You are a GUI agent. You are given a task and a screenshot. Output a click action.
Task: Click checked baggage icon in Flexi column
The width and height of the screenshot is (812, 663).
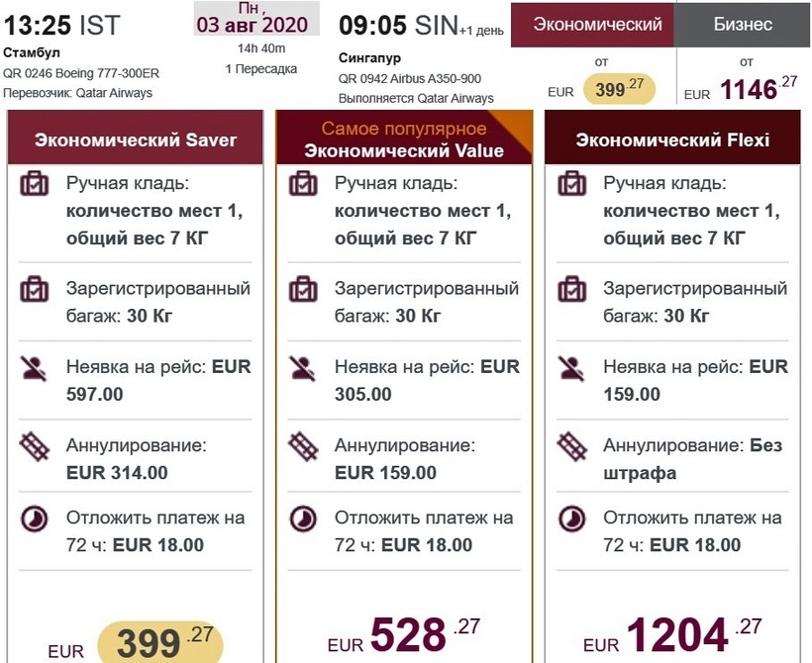(x=572, y=289)
